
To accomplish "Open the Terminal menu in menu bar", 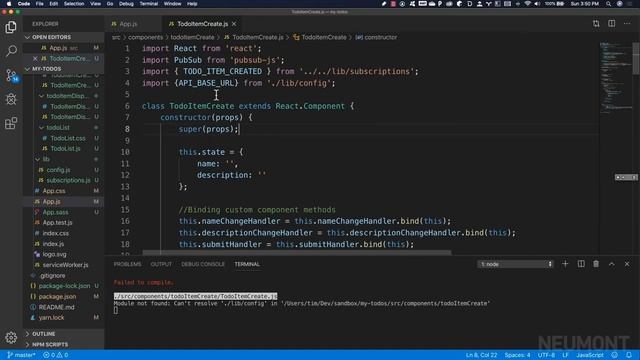I will click(x=149, y=4).
